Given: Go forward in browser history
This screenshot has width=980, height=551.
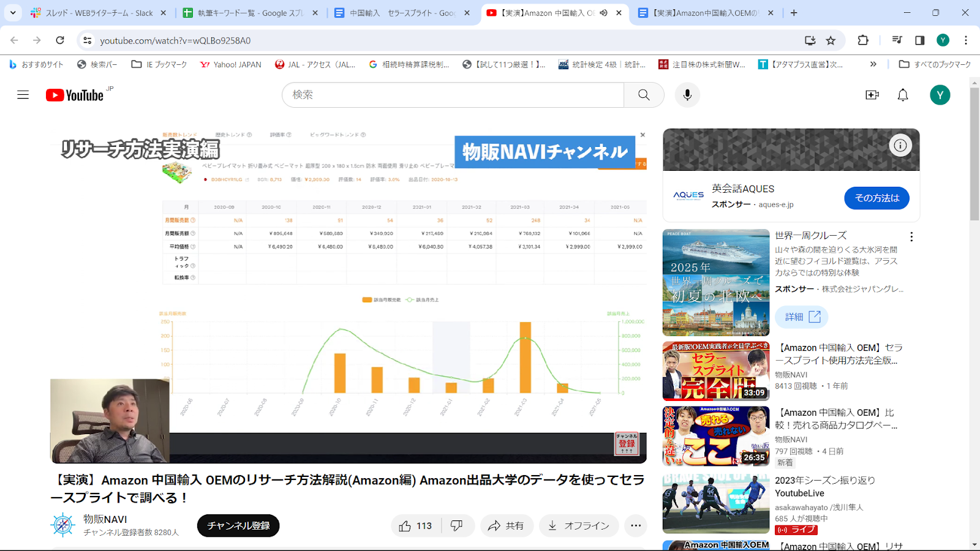Looking at the screenshot, I should coord(37,40).
